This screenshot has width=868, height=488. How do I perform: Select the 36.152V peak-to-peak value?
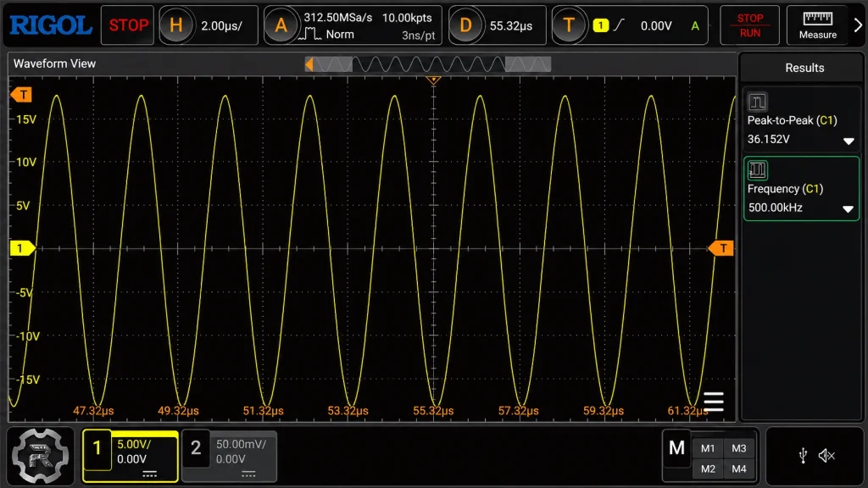tap(768, 140)
